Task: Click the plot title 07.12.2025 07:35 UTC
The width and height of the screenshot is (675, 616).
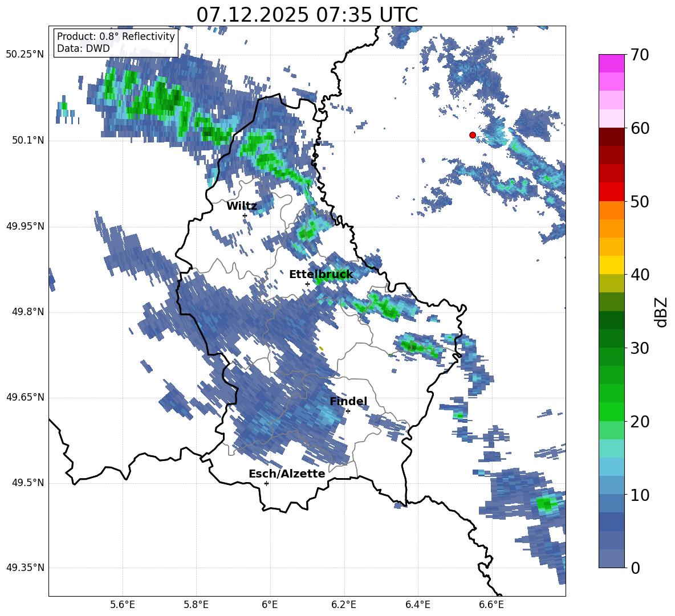Action: point(307,15)
